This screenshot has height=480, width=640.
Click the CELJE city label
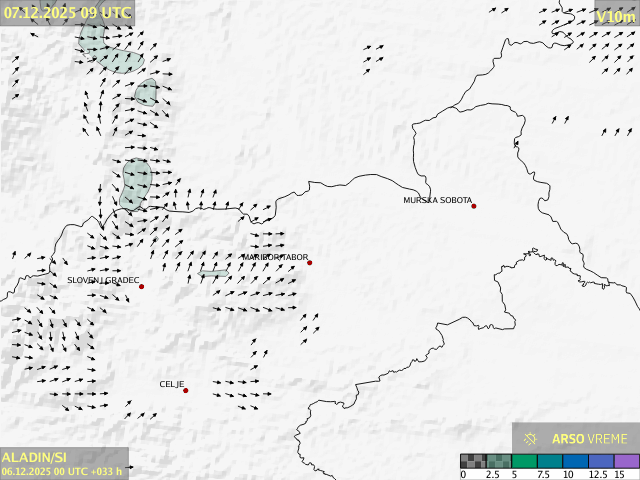coord(171,384)
